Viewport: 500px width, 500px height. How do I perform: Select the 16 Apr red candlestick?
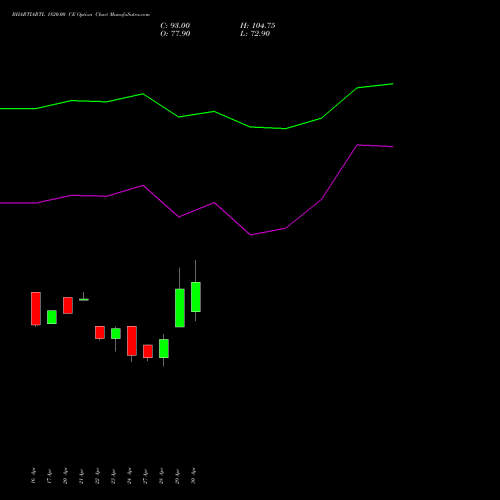36,309
